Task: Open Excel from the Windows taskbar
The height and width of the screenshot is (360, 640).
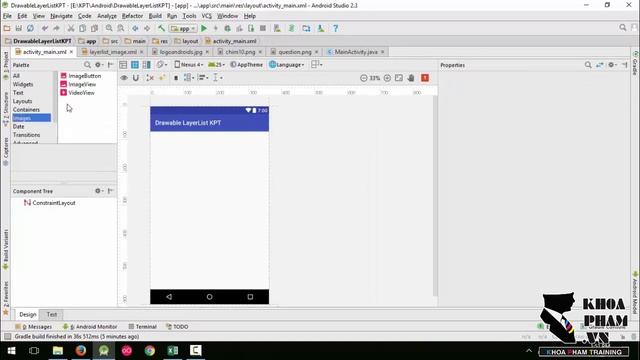Action: (172, 350)
